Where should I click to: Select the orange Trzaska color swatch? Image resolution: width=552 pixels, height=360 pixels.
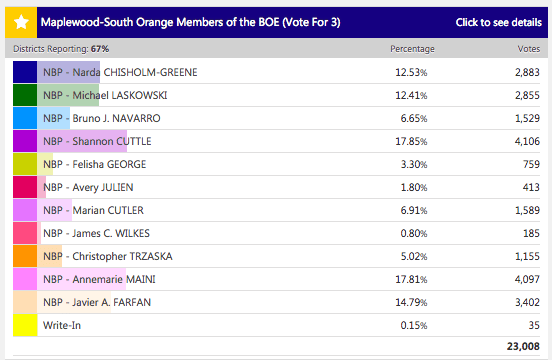pos(25,256)
